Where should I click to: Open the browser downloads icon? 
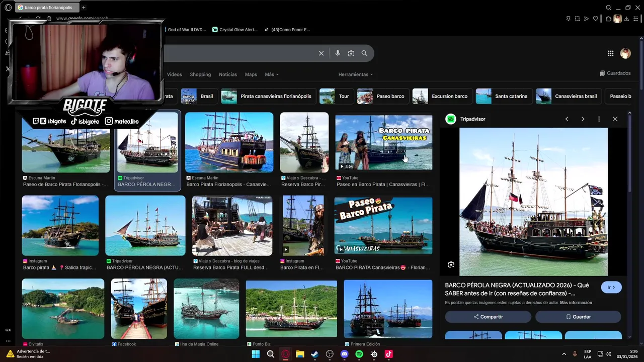(x=626, y=19)
